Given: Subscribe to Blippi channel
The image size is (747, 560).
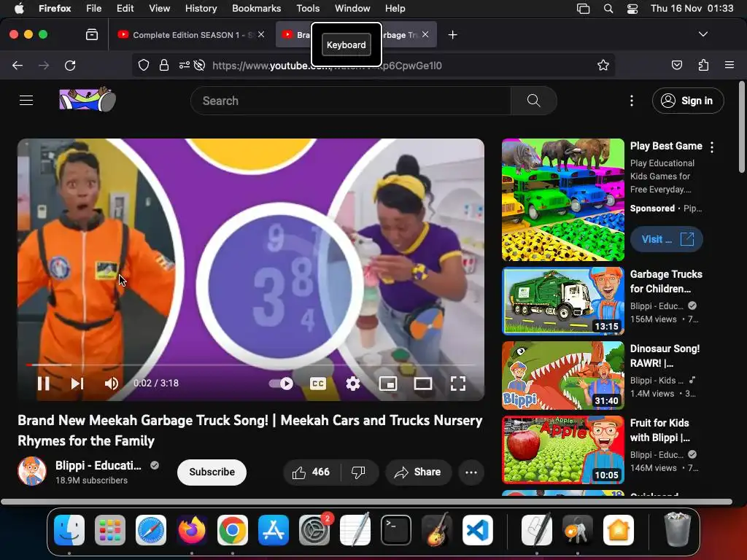Looking at the screenshot, I should click(x=212, y=472).
